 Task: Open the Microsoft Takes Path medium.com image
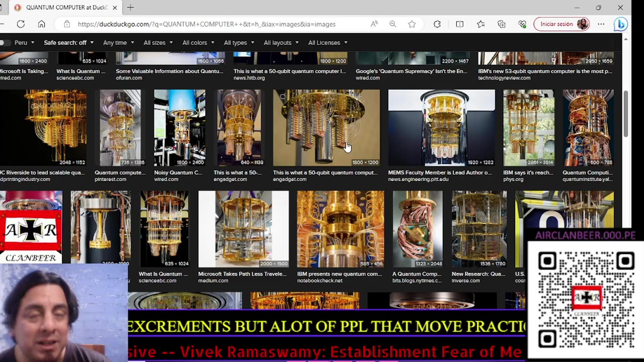(x=244, y=229)
